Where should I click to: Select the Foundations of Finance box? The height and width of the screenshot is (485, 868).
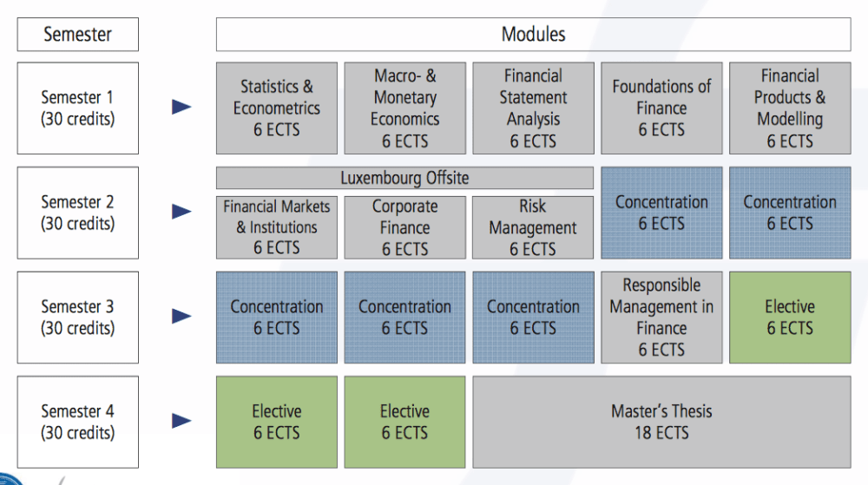pos(661,108)
